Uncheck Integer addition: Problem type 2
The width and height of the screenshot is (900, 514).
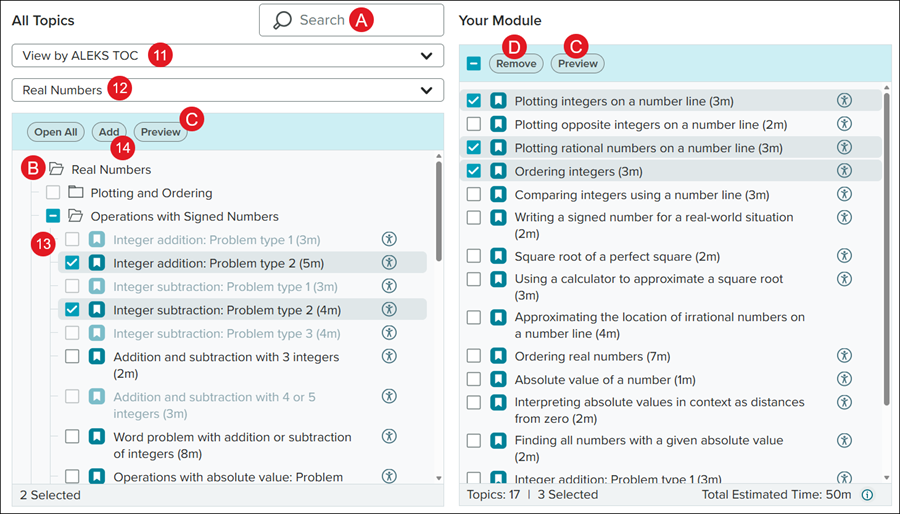pyautogui.click(x=72, y=263)
